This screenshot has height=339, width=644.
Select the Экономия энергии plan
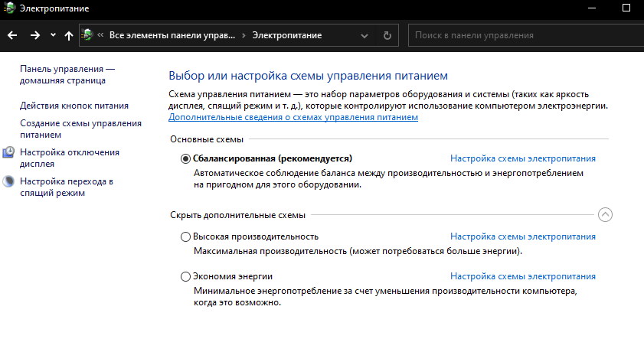click(185, 276)
